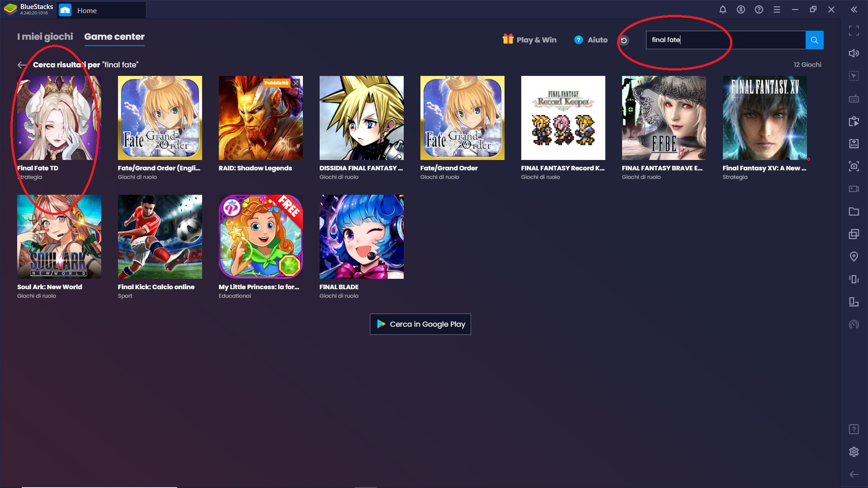Click the 12 Giochi results count

(807, 65)
